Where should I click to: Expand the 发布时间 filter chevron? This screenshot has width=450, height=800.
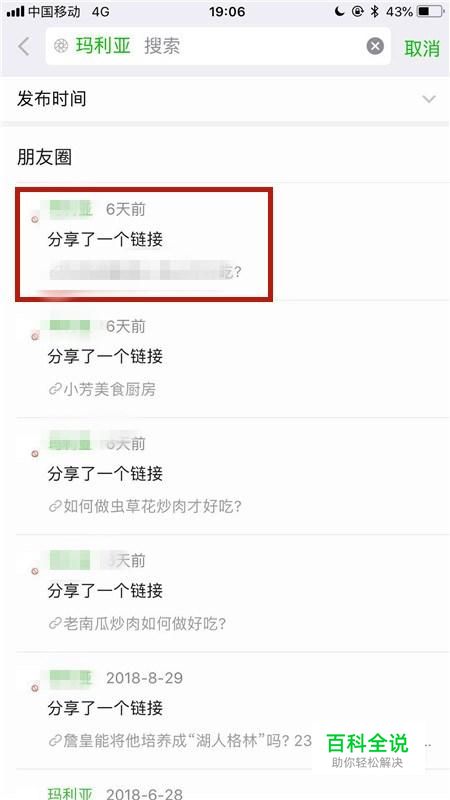429,99
